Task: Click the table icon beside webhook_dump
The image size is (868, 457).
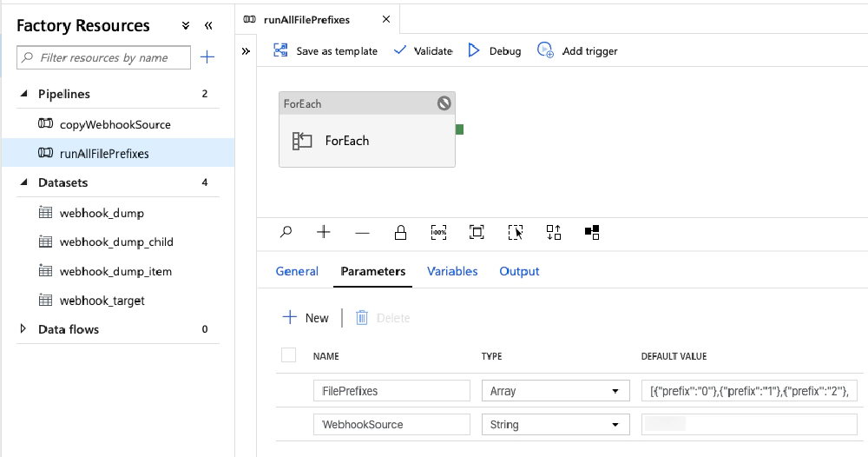Action: click(x=45, y=212)
